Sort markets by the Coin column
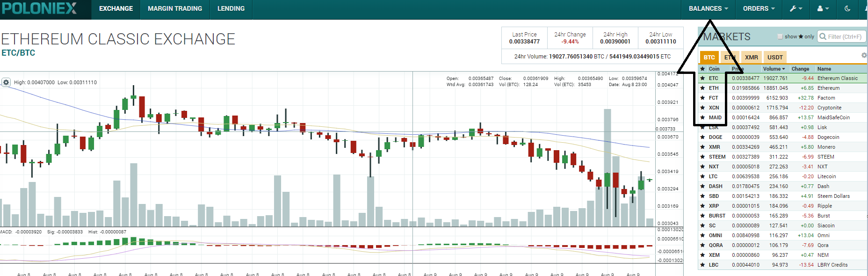868x276 pixels. coord(714,69)
